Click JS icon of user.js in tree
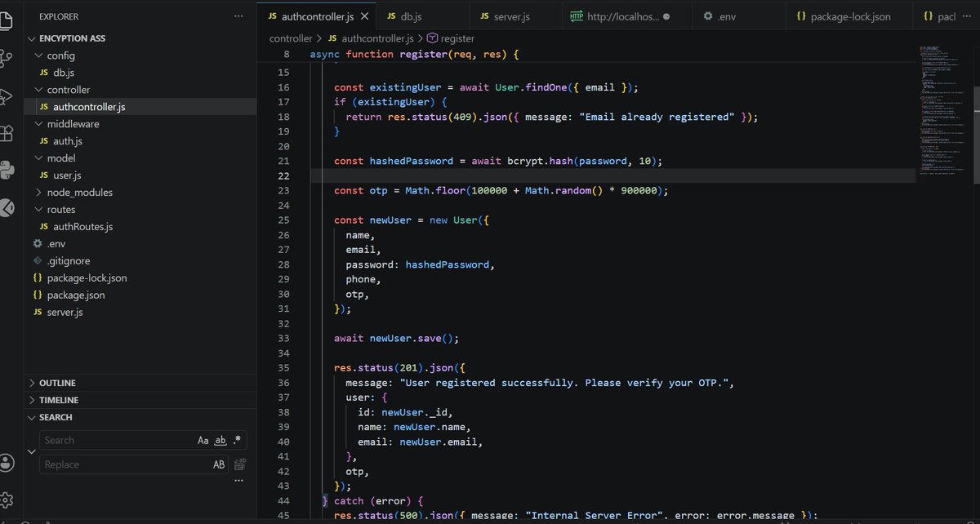The height and width of the screenshot is (524, 980). (45, 175)
